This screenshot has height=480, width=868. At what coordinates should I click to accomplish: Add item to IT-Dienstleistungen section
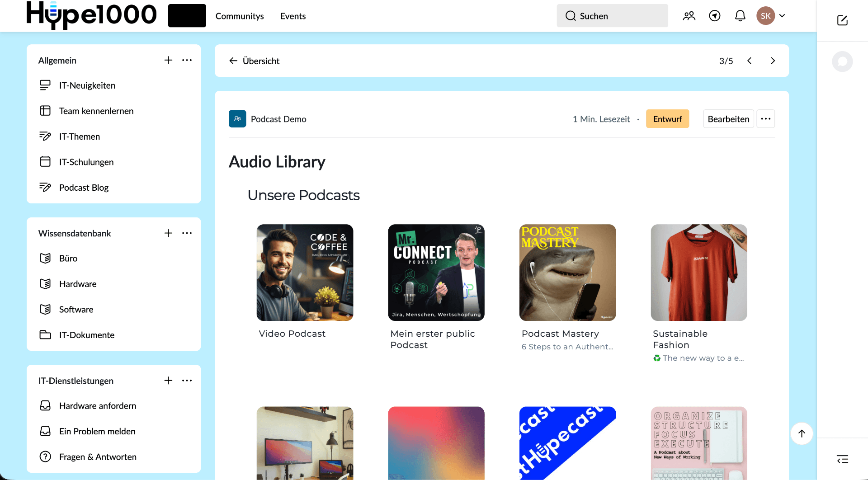(168, 381)
